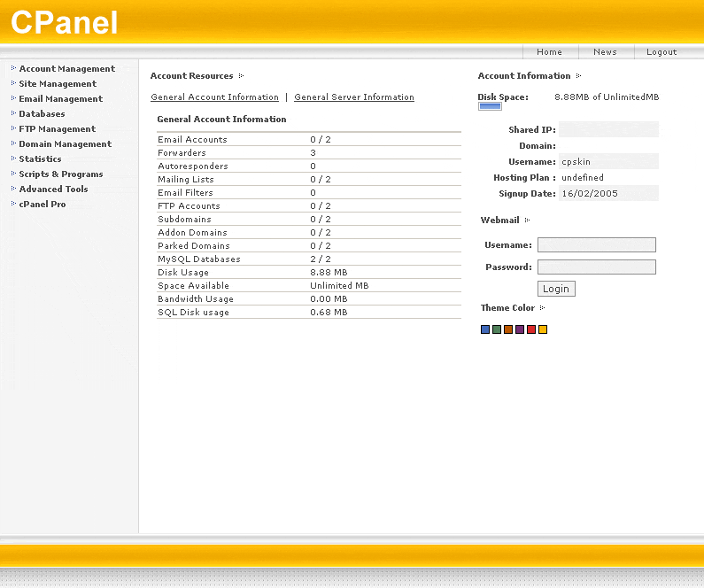Viewport: 704px width, 588px height.
Task: Click the signup date 16/02/2005
Action: click(590, 193)
